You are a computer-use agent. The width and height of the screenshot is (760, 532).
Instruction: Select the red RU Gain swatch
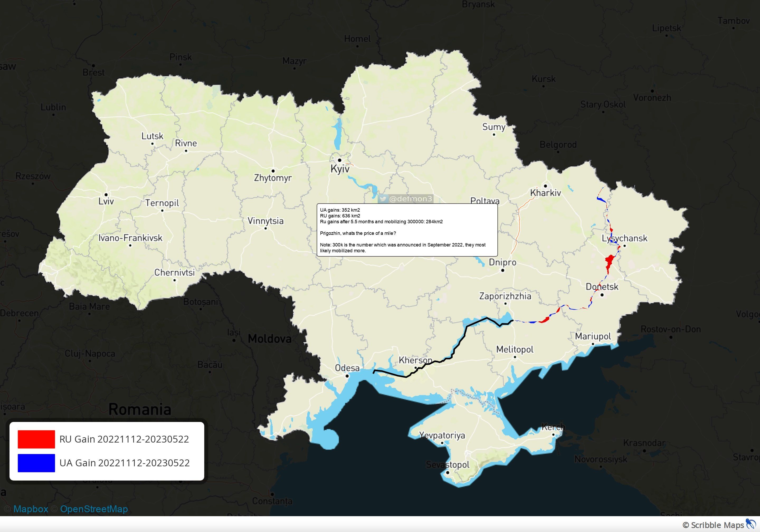pos(36,439)
